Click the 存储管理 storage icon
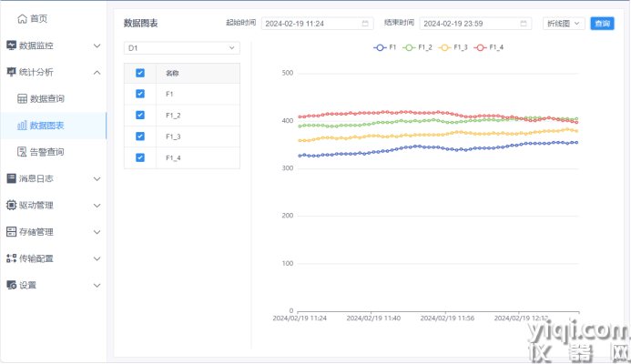The width and height of the screenshot is (631, 364). [11, 232]
